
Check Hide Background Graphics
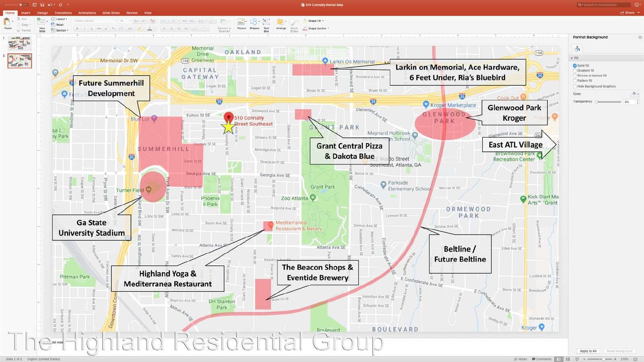[594, 86]
